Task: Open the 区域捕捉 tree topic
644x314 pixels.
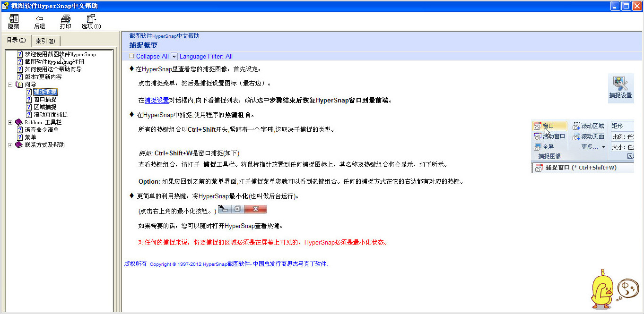Action: 45,107
